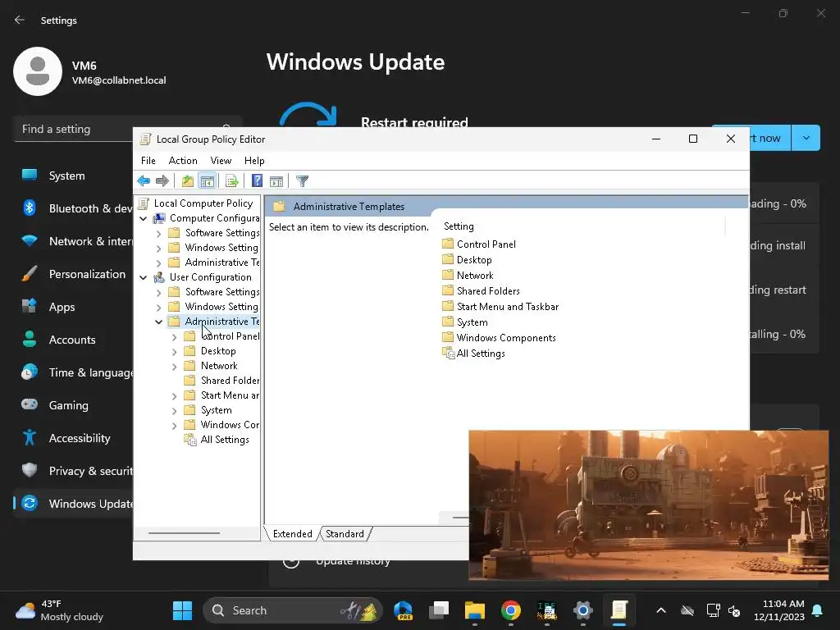This screenshot has width=840, height=630.
Task: Open Restart now dropdown arrow
Action: (806, 138)
